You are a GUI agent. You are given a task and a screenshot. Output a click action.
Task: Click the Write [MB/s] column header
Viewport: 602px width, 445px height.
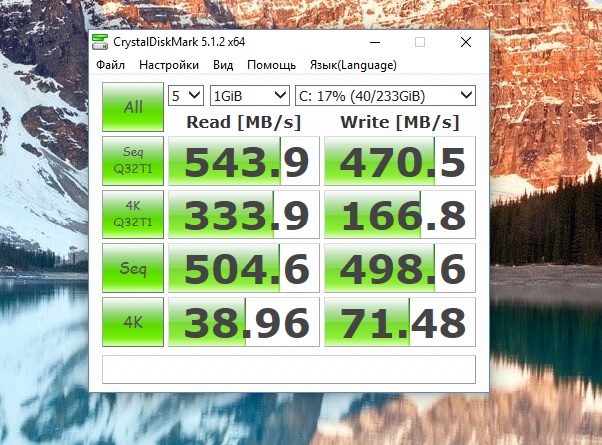tap(400, 122)
